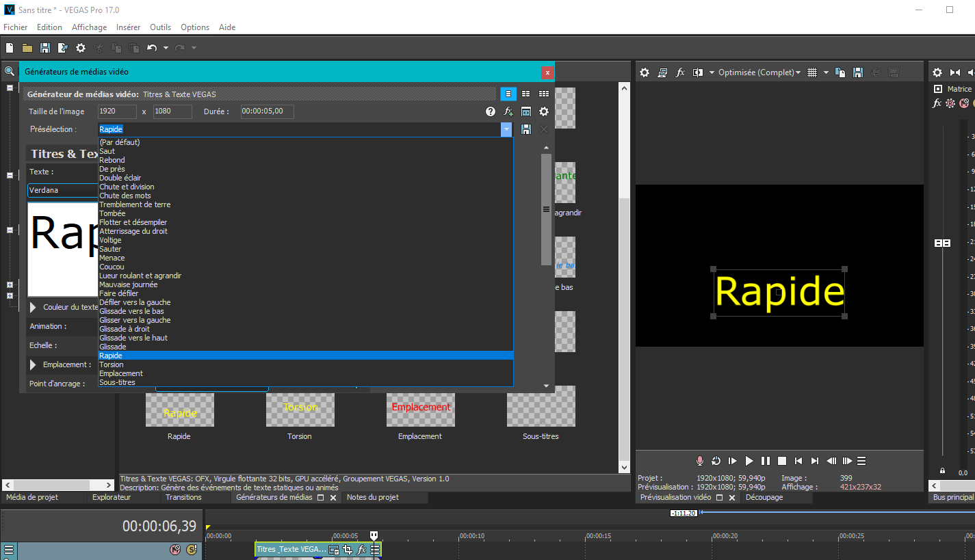Screen dimensions: 975x560
Task: Open the undo history dropdown arrow
Action: (166, 48)
